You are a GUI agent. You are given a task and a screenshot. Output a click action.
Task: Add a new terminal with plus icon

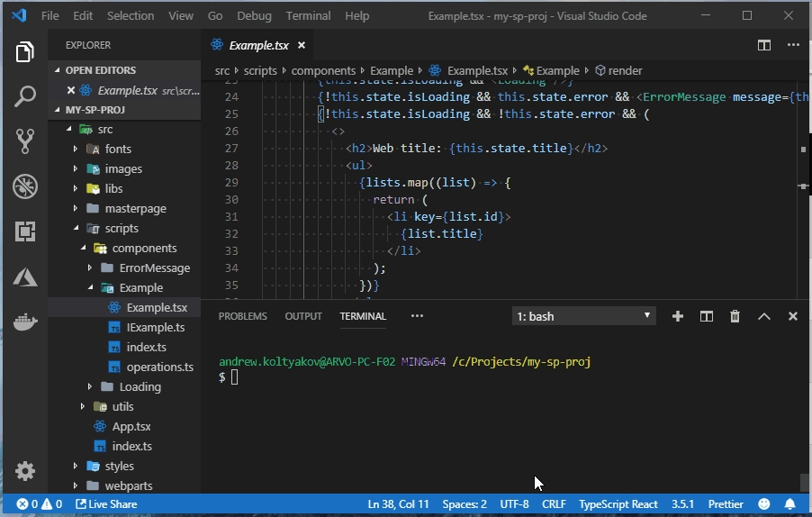[x=678, y=316]
